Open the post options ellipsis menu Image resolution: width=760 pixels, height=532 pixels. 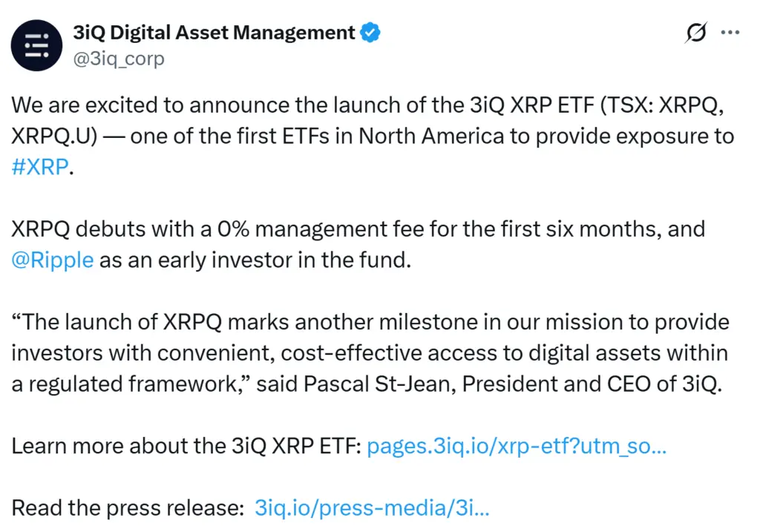(x=731, y=33)
